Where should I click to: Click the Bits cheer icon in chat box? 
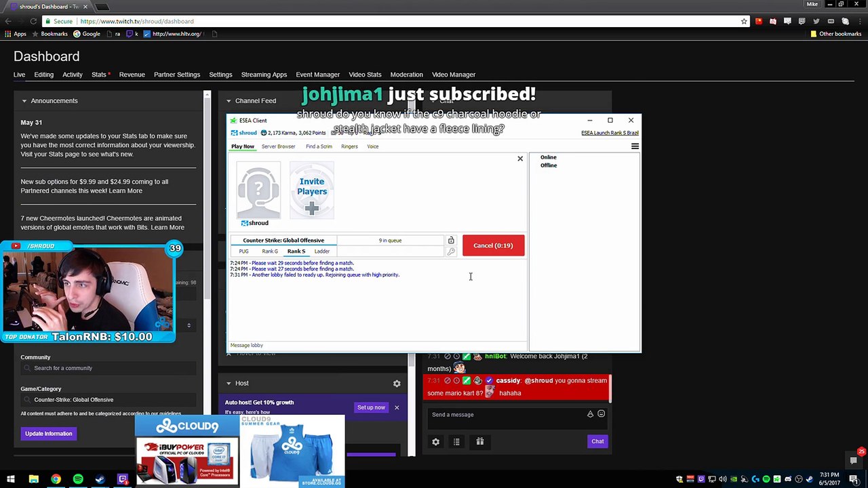[x=590, y=414]
